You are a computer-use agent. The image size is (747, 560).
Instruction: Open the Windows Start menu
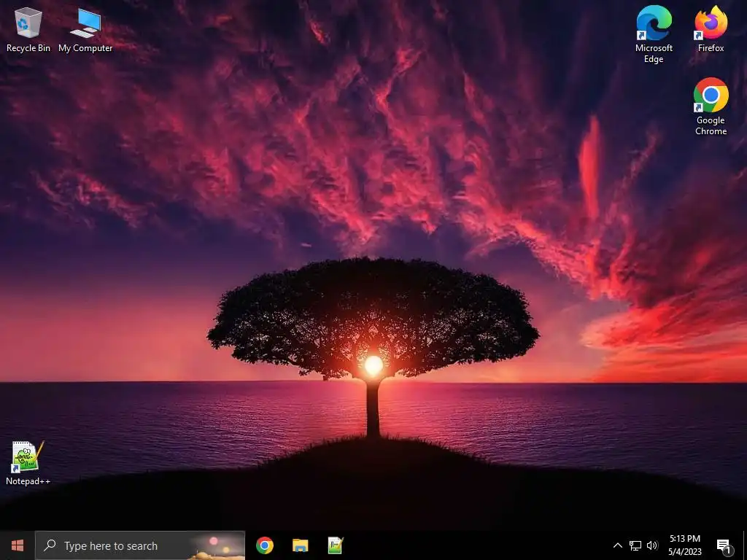(18, 545)
